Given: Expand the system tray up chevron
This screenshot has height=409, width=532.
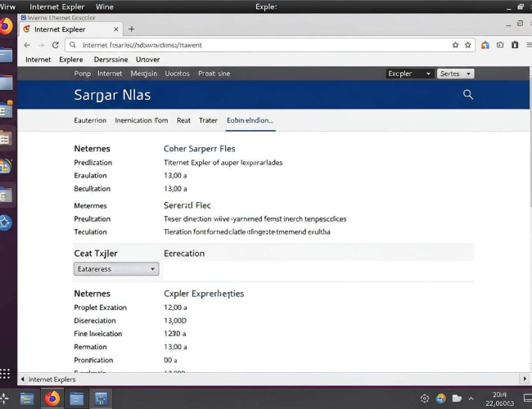Looking at the screenshot, I should click(x=471, y=399).
